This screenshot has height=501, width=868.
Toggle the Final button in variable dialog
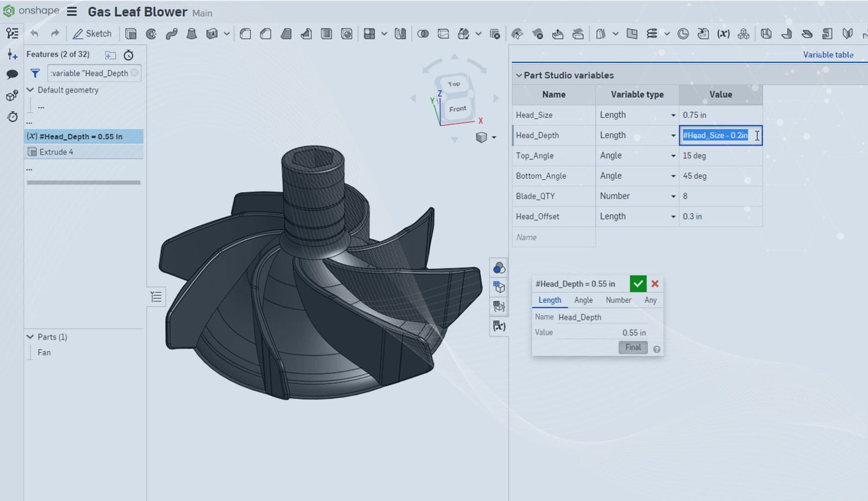tap(633, 347)
